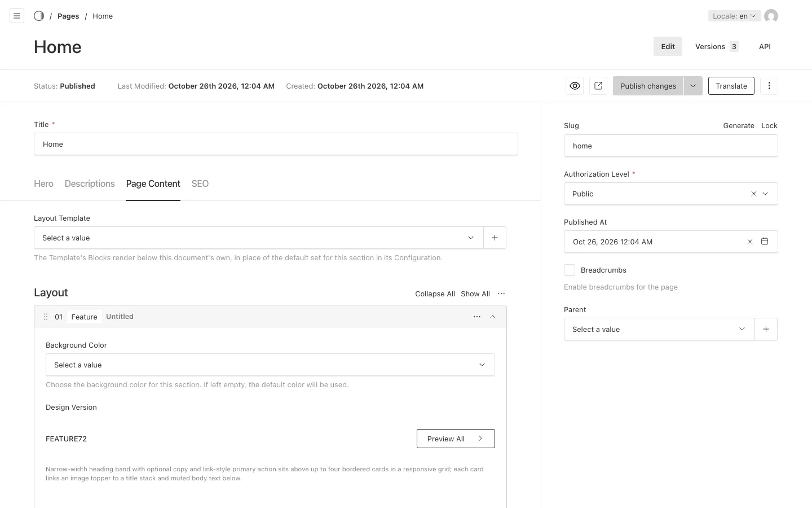Generate the slug
Image resolution: width=812 pixels, height=508 pixels.
click(739, 125)
